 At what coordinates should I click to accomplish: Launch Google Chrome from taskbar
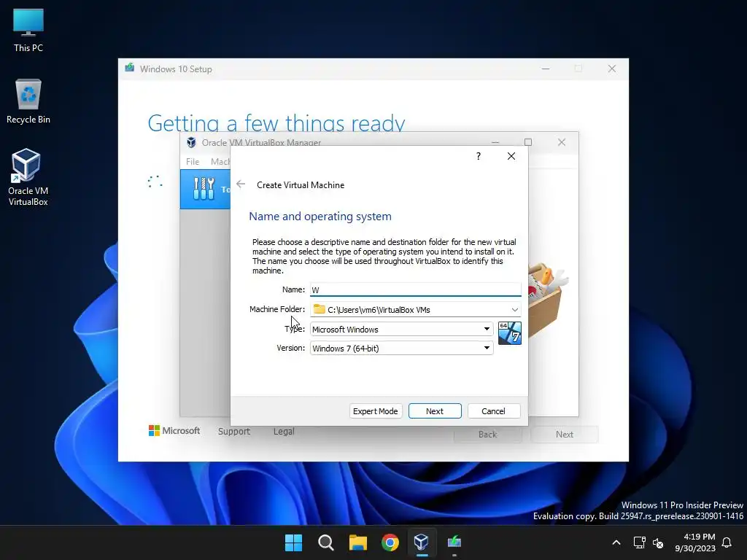[390, 542]
